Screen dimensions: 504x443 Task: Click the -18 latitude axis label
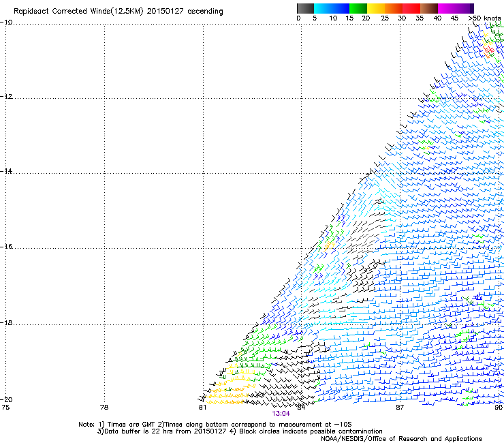click(x=6, y=322)
